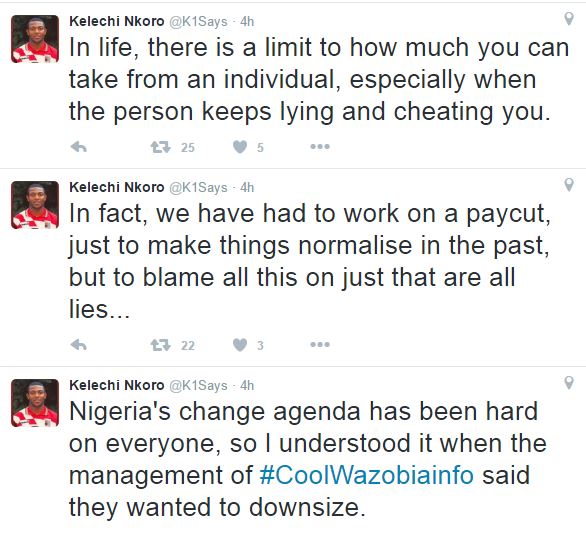Open more options on first tweet
This screenshot has width=586, height=533.
click(x=320, y=147)
